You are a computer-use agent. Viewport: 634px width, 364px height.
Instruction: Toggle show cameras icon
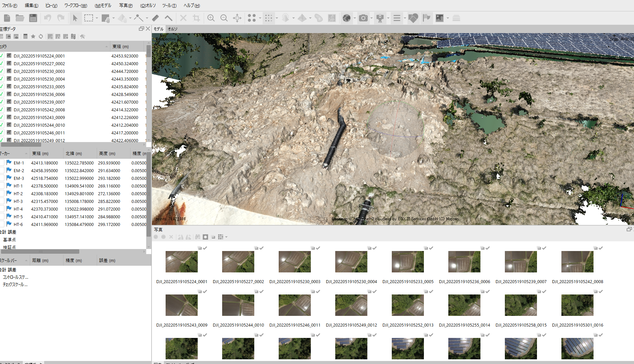pyautogui.click(x=363, y=18)
